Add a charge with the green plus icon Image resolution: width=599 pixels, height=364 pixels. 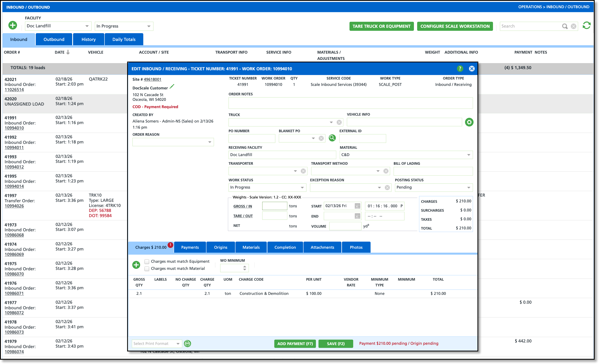coord(136,265)
